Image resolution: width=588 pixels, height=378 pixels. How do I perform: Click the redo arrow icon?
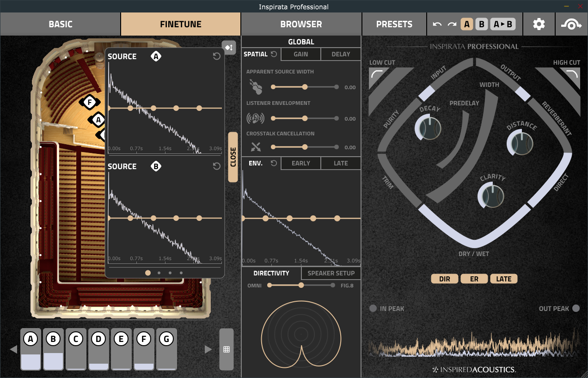tap(452, 24)
